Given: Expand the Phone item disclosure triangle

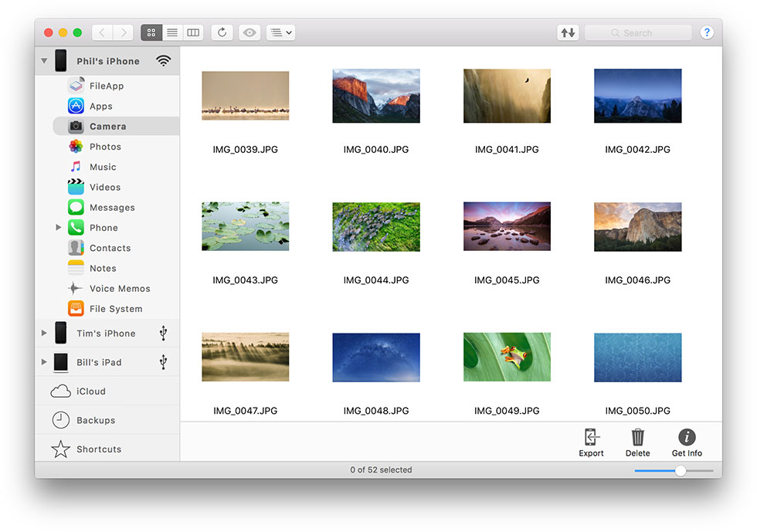Looking at the screenshot, I should pyautogui.click(x=59, y=228).
